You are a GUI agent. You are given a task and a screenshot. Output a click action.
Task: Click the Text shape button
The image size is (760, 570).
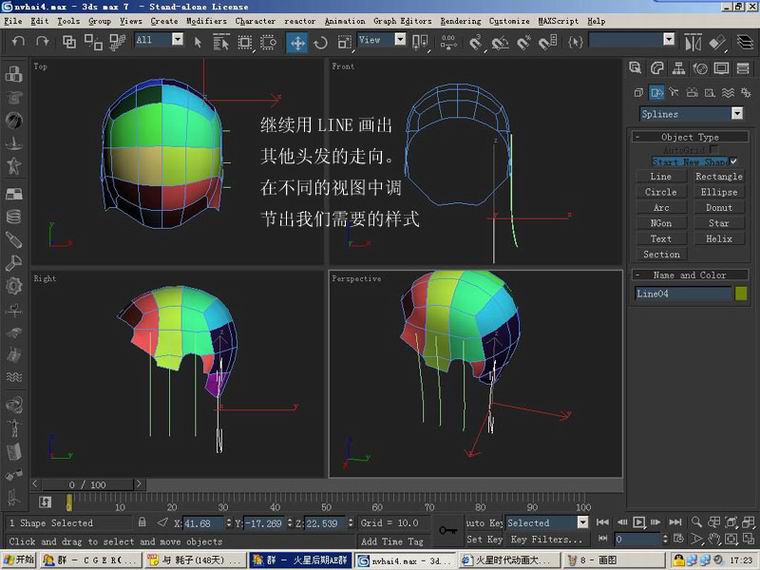click(x=661, y=238)
